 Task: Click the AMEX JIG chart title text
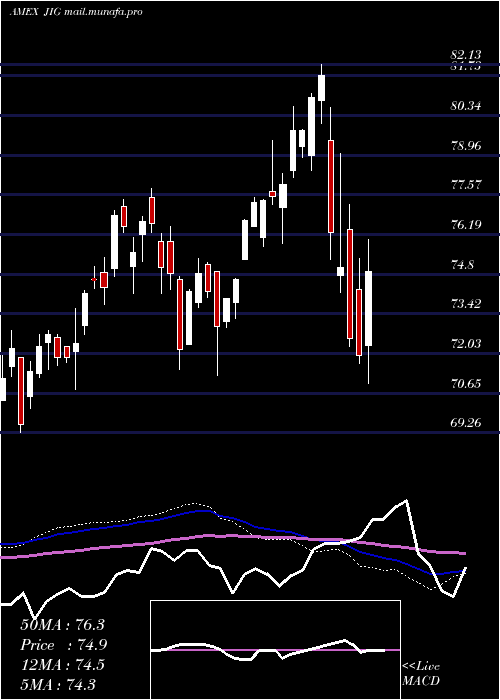click(76, 12)
